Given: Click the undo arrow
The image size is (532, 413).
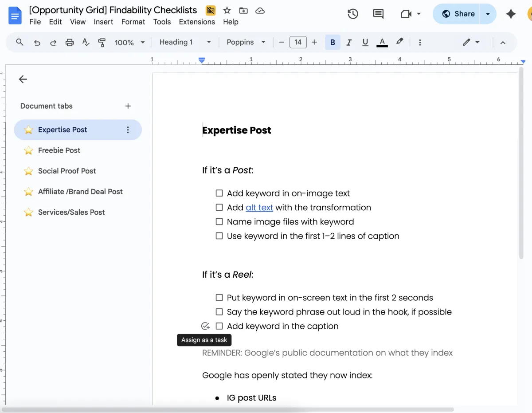Looking at the screenshot, I should click(x=37, y=42).
